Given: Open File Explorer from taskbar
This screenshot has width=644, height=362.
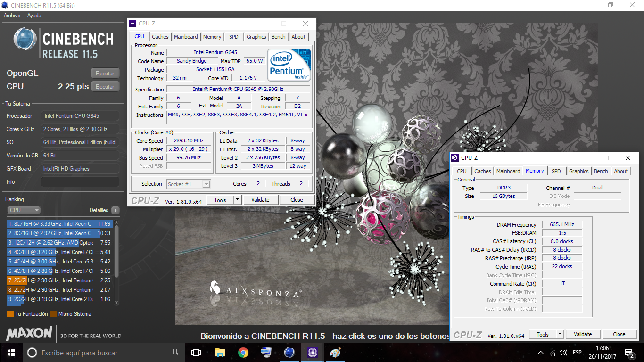Looking at the screenshot, I should pos(220,353).
